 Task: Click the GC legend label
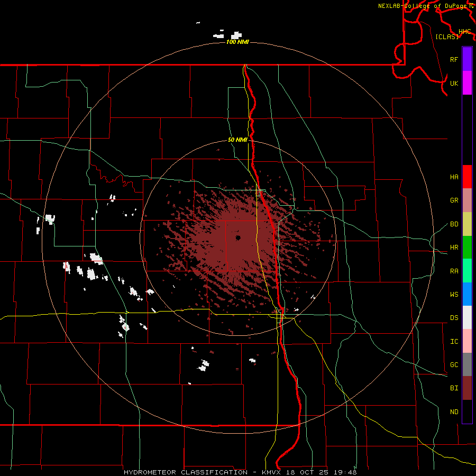coord(454,365)
